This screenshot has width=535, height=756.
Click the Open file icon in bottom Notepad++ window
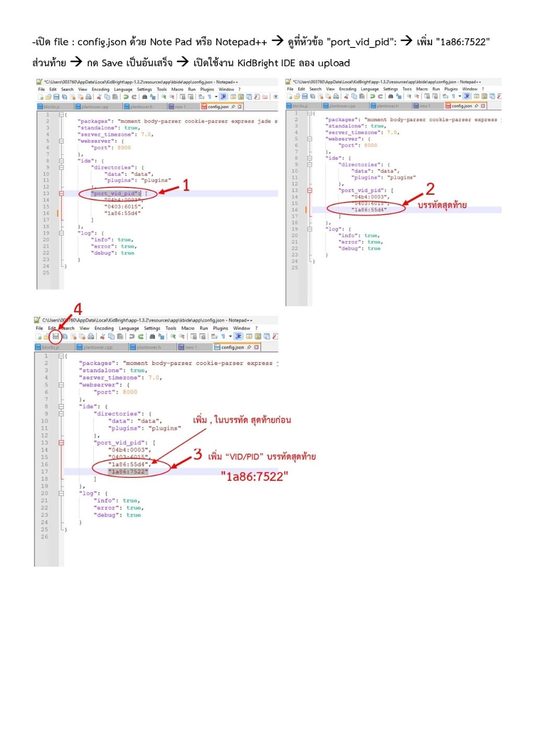pyautogui.click(x=47, y=336)
